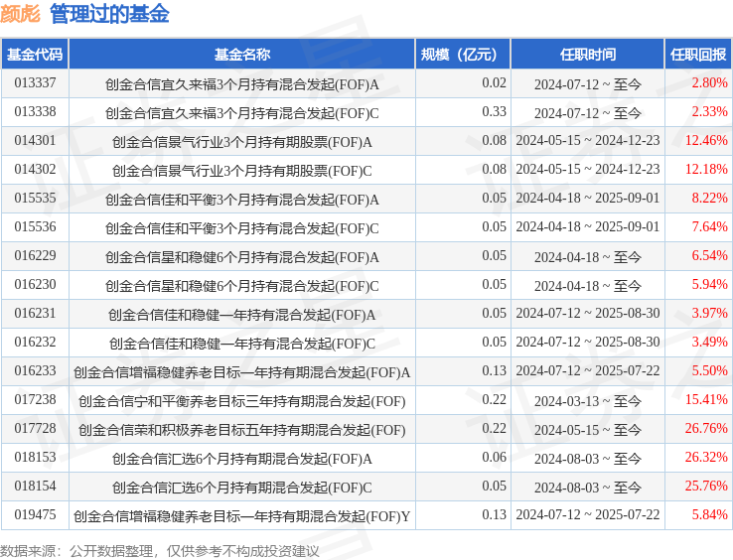
Task: Click fund name 创金合信宜久来福3个月持有混合发起(FOF)C
Action: pos(242,113)
